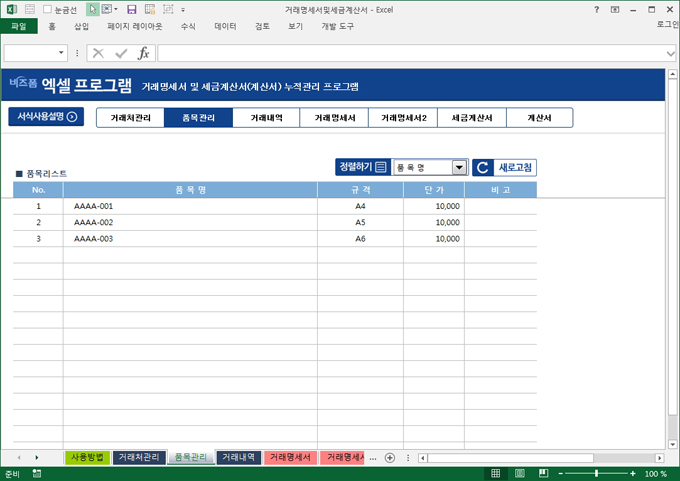
Task: Open the 삽입 ribbon tab
Action: 82,27
